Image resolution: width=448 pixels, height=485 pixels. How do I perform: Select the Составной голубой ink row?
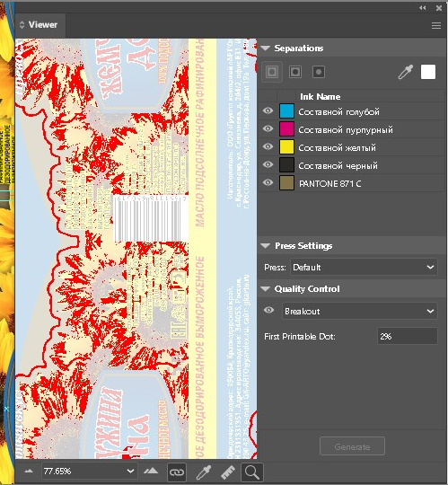tap(352, 111)
